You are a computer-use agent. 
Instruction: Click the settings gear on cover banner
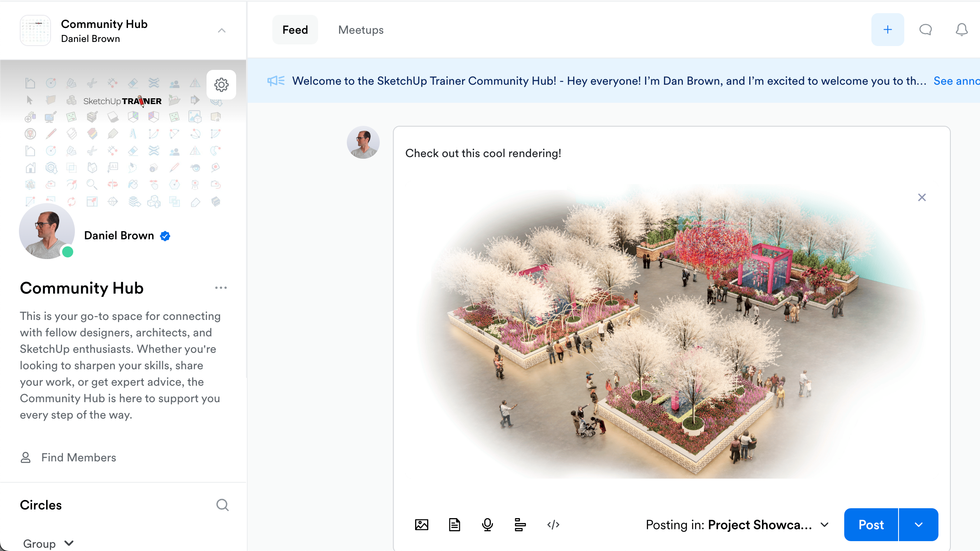(221, 85)
